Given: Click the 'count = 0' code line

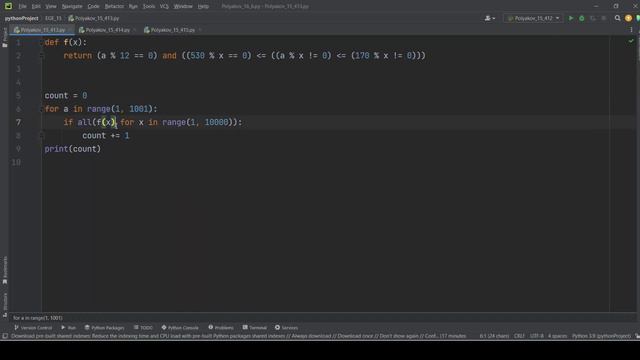Looking at the screenshot, I should tap(66, 96).
